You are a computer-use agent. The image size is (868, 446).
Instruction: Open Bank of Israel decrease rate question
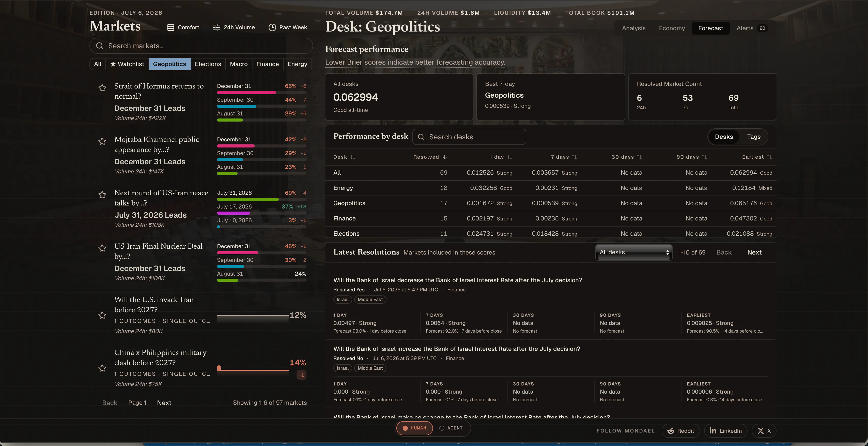pyautogui.click(x=458, y=280)
